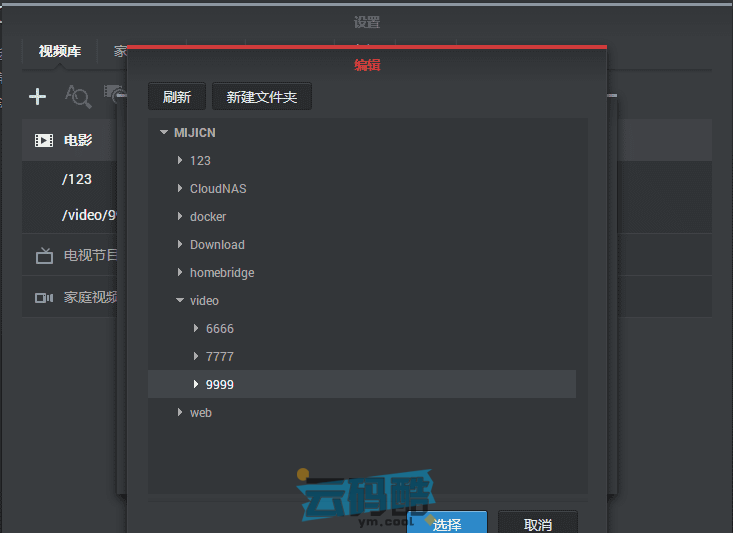Collapse the video folder arrow

(180, 300)
